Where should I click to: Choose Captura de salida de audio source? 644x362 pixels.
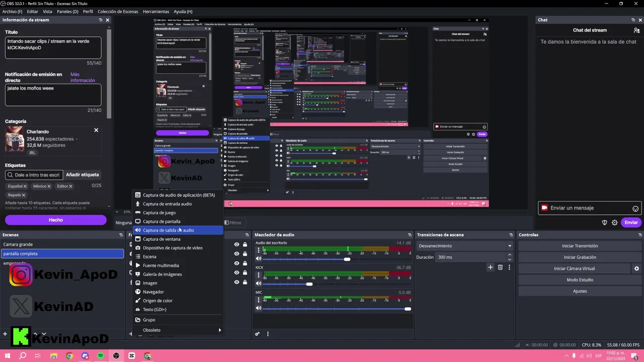pos(178,230)
